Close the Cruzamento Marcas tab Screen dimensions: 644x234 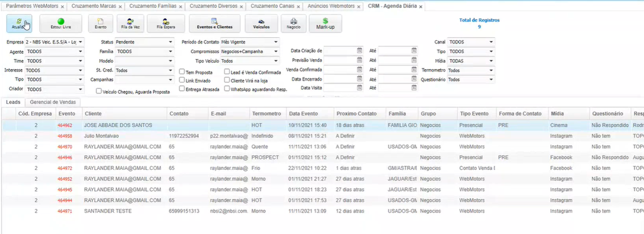120,7
